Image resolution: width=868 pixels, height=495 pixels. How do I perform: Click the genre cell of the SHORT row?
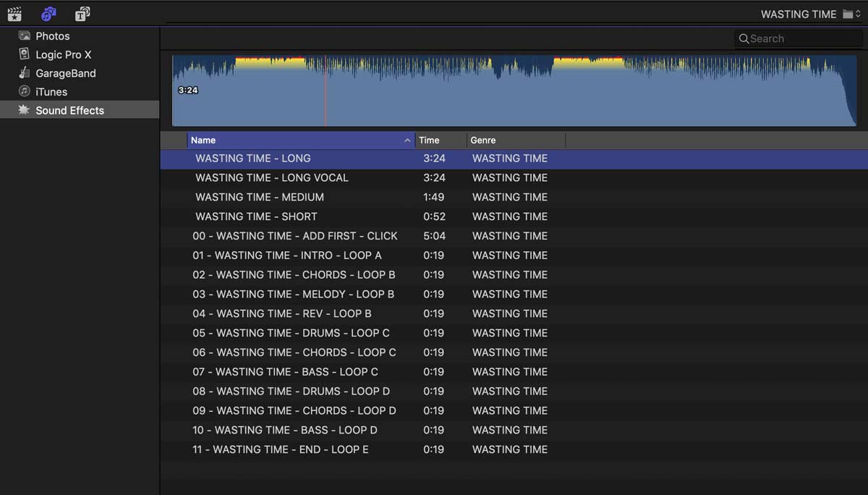point(510,216)
